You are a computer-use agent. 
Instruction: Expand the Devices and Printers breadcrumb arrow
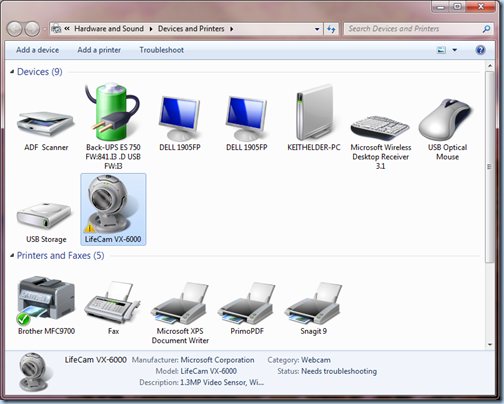pyautogui.click(x=231, y=29)
